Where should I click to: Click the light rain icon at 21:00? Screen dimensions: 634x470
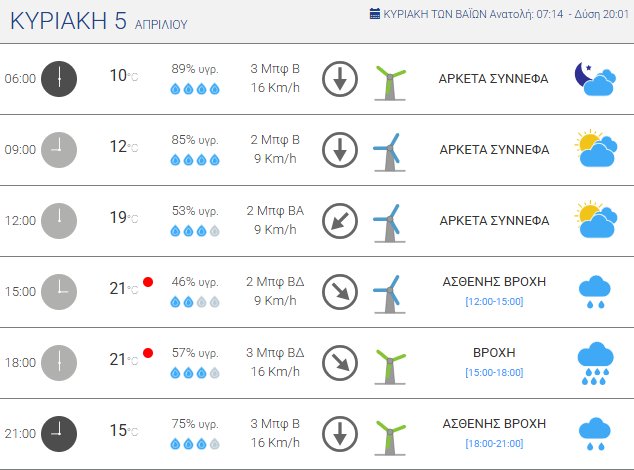[595, 434]
